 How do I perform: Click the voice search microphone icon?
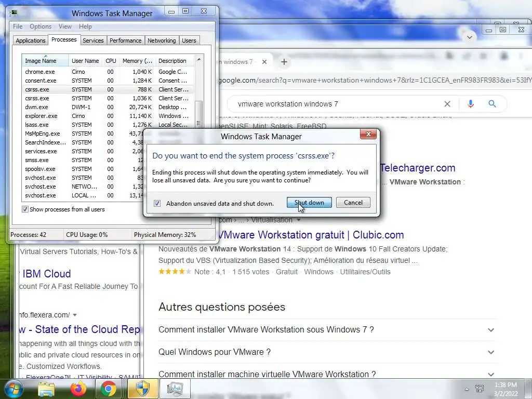pos(470,104)
